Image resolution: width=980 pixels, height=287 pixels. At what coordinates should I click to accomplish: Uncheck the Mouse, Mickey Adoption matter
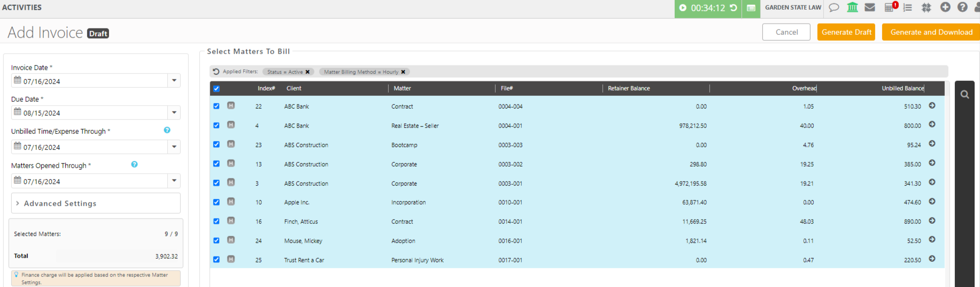click(217, 240)
